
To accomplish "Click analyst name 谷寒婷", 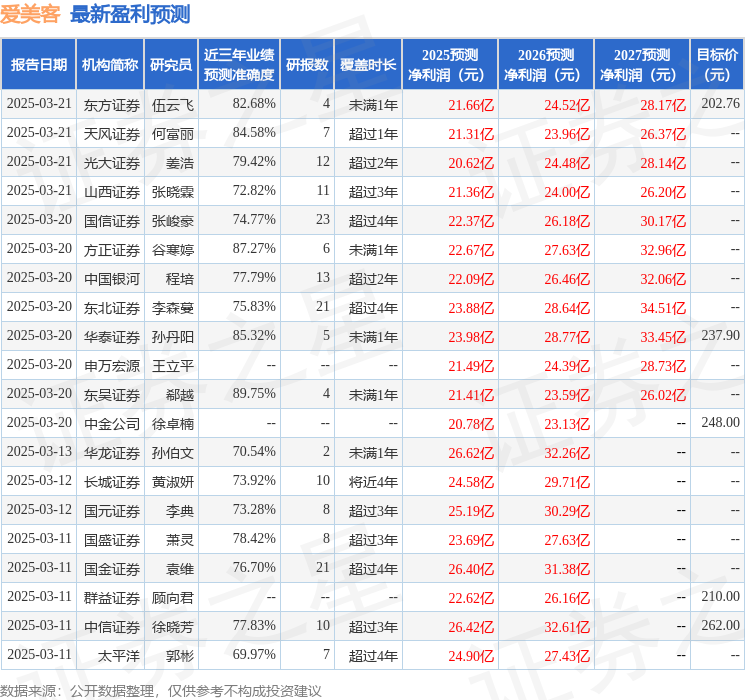I will [x=173, y=249].
